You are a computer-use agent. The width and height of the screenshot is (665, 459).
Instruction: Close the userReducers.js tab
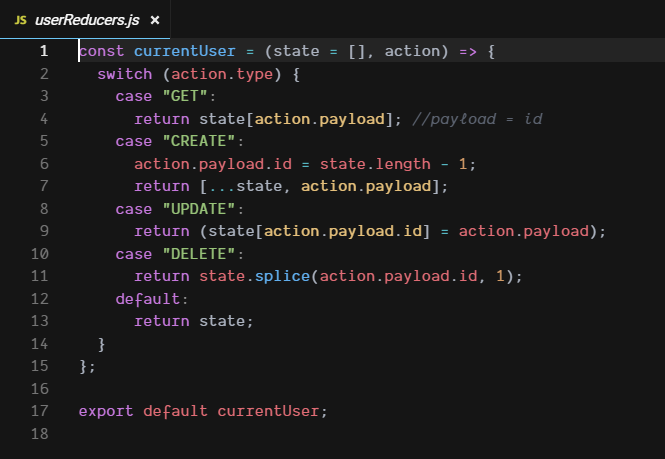pyautogui.click(x=155, y=20)
